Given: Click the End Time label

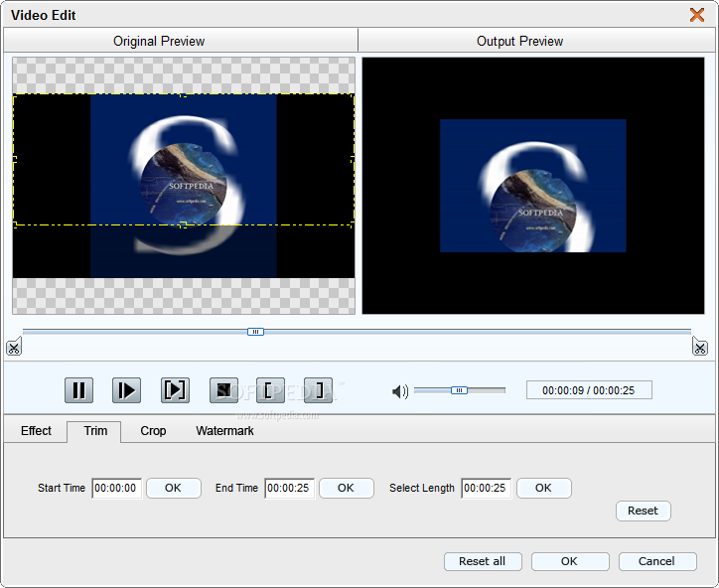Looking at the screenshot, I should (236, 488).
